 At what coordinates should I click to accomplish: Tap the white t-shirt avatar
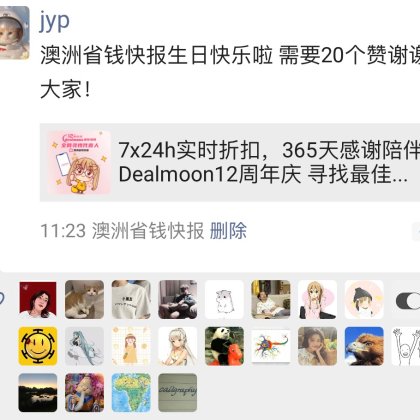pyautogui.click(x=131, y=300)
